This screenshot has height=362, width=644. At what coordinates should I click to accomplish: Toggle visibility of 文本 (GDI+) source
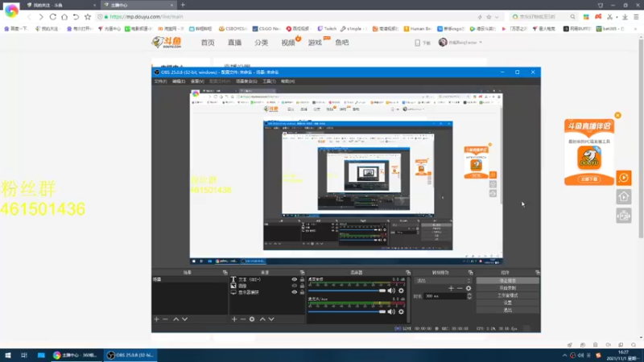pos(294,279)
